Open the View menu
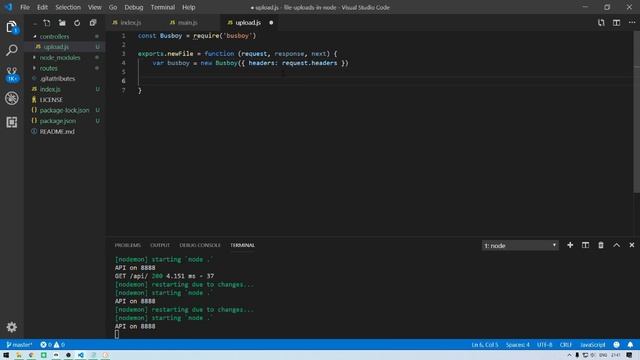 [95, 7]
